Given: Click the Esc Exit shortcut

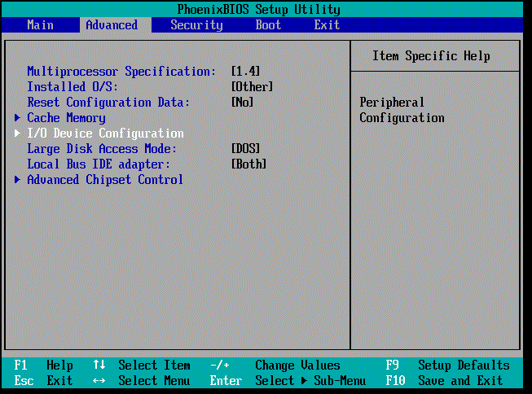Looking at the screenshot, I should coord(43,380).
